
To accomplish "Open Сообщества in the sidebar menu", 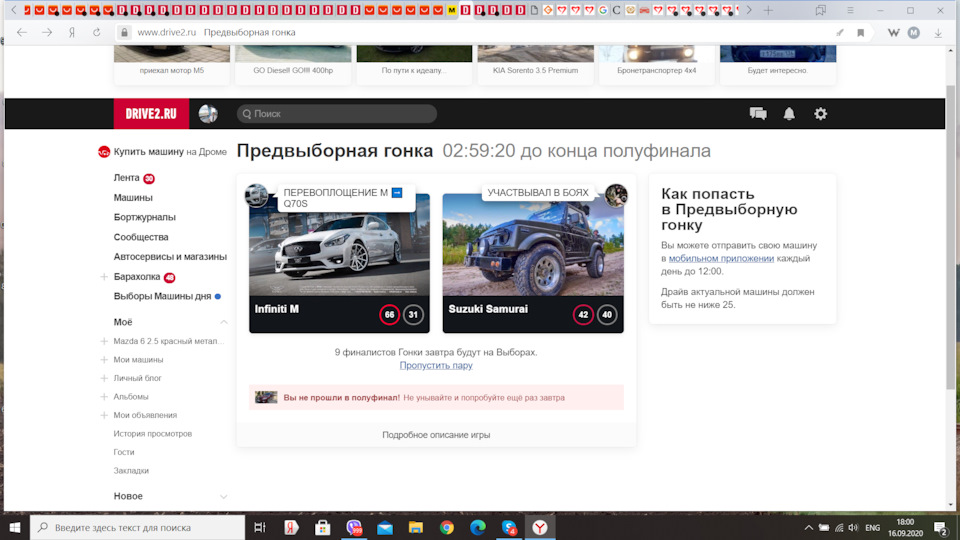I will coord(141,237).
